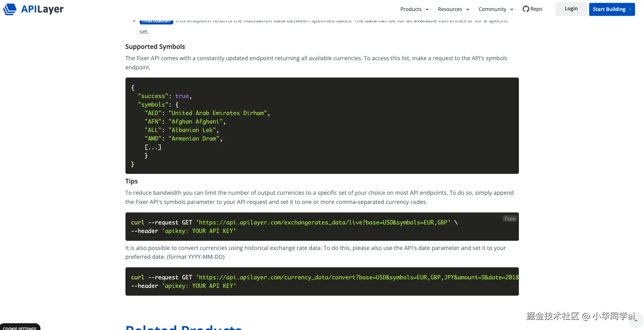Viewport: 644px width, 330px height.
Task: Expand the Community dropdown chevron
Action: tap(512, 10)
